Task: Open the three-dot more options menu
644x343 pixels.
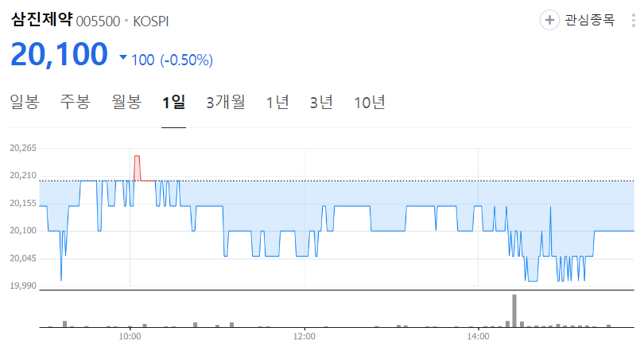Action: pos(634,20)
